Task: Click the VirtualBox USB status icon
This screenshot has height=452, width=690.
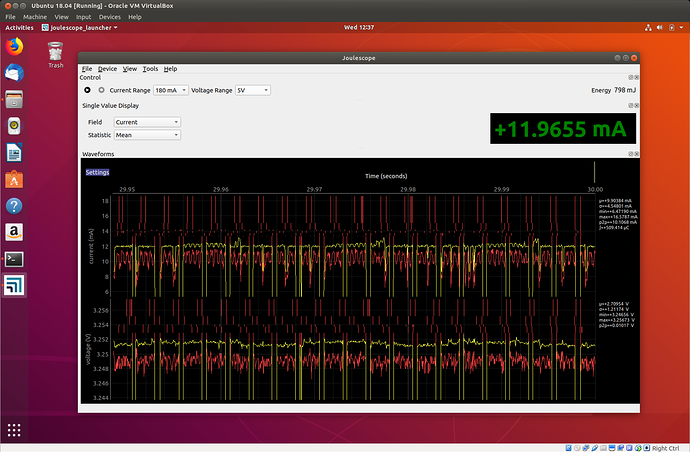Action: coord(595,448)
